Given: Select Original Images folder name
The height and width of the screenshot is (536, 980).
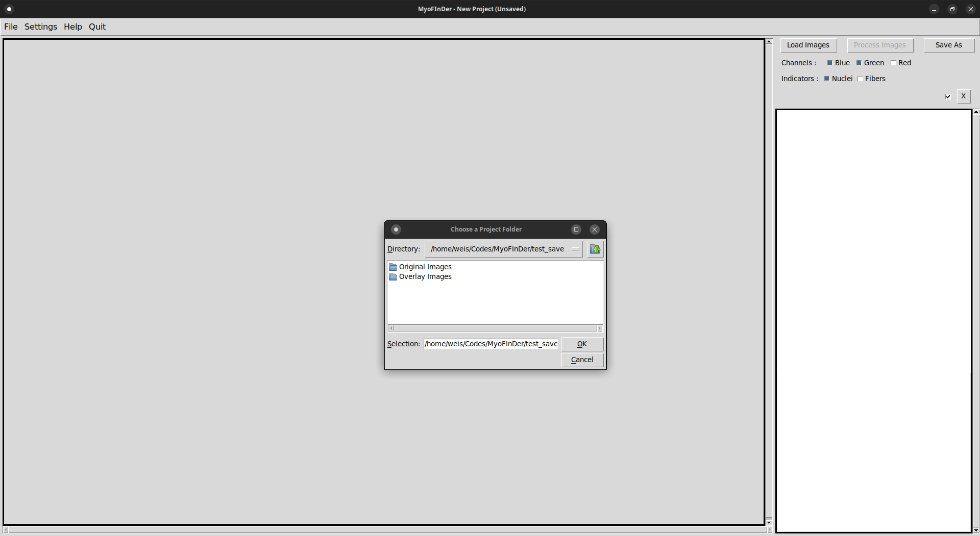Looking at the screenshot, I should (425, 267).
